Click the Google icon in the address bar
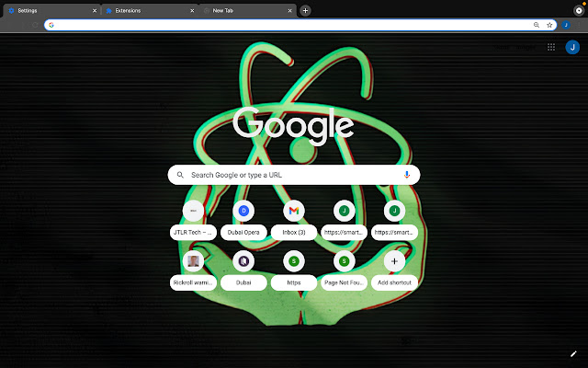 point(51,25)
